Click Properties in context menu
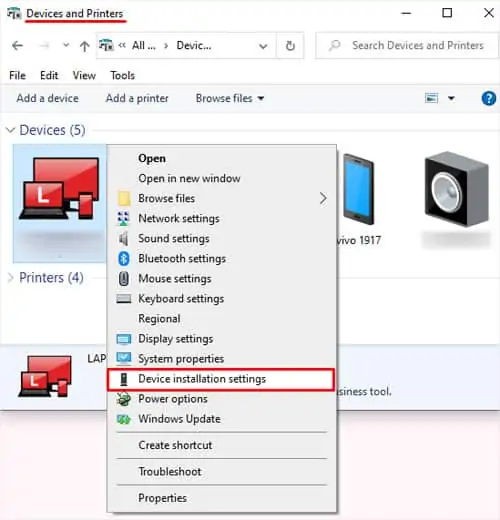This screenshot has width=500, height=520. (x=221, y=498)
